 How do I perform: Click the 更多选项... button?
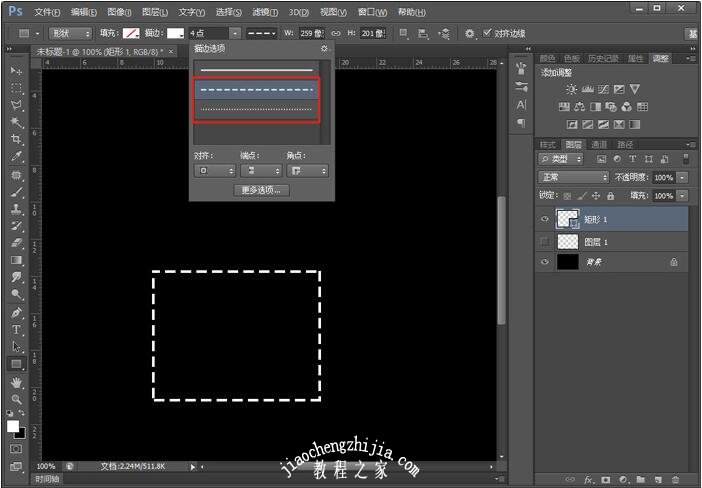261,190
